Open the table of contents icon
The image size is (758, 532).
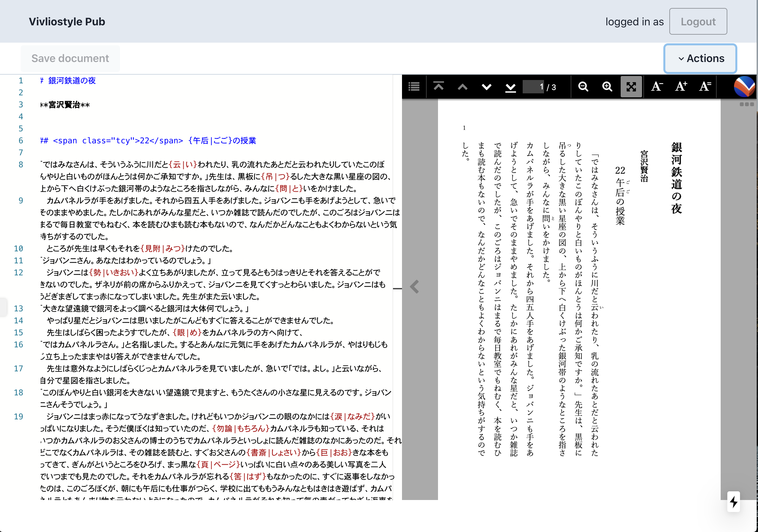click(414, 87)
